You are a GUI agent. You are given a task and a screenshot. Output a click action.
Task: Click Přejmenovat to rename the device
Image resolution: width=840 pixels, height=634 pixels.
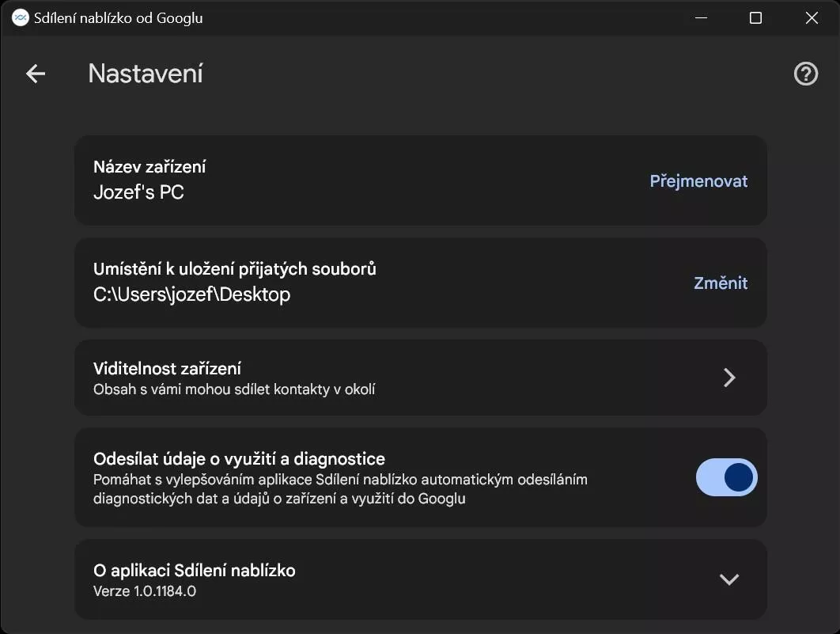pyautogui.click(x=698, y=181)
